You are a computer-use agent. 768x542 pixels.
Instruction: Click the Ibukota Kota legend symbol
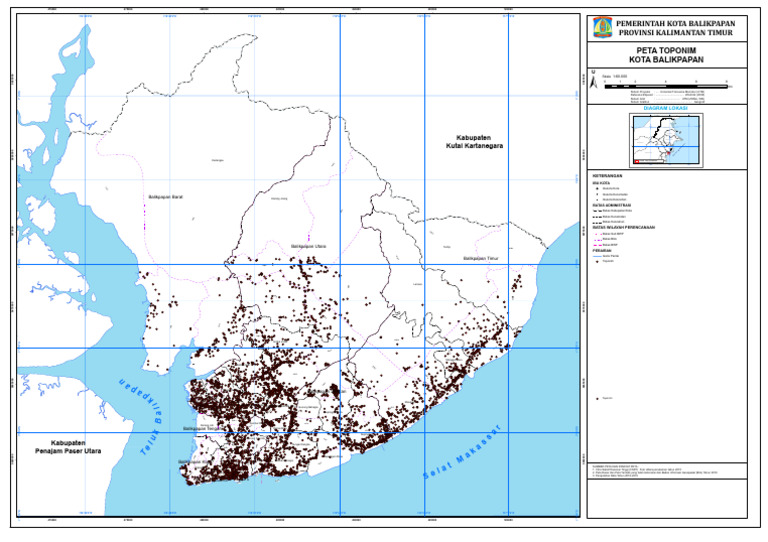coord(596,188)
